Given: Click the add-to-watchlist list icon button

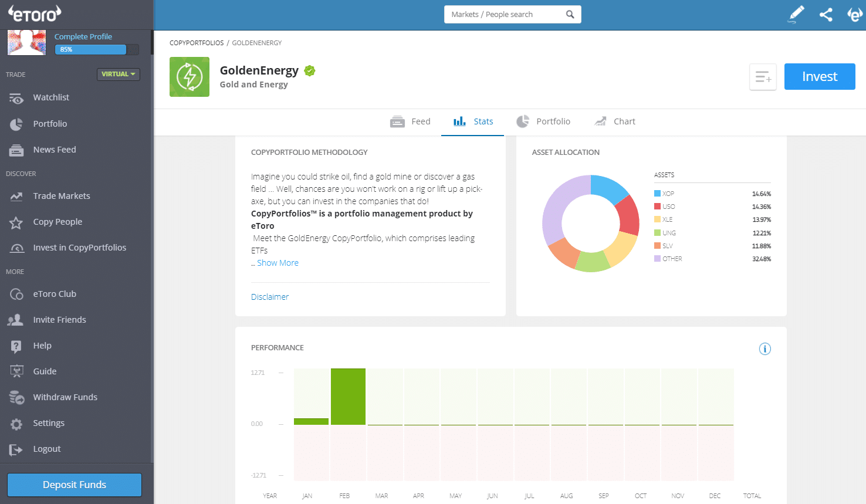Looking at the screenshot, I should [763, 77].
